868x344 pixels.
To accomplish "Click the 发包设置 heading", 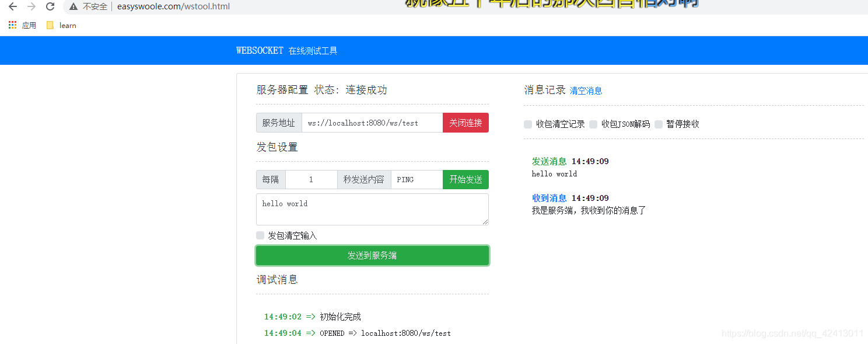I will 277,147.
